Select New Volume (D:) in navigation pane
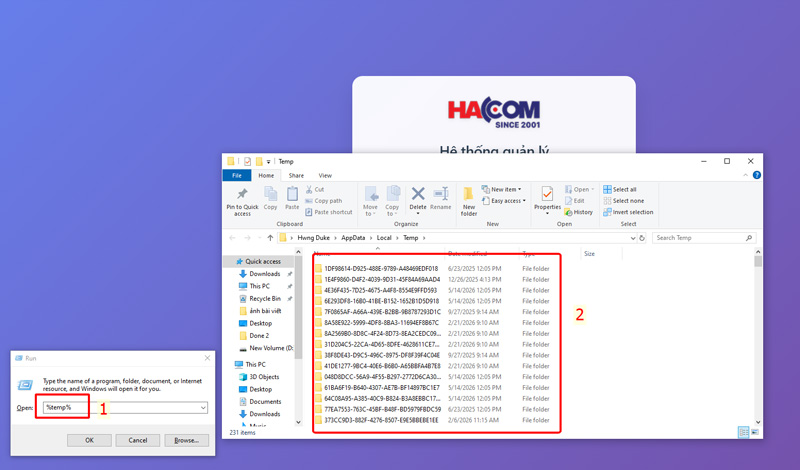The height and width of the screenshot is (470, 800). pyautogui.click(x=266, y=348)
